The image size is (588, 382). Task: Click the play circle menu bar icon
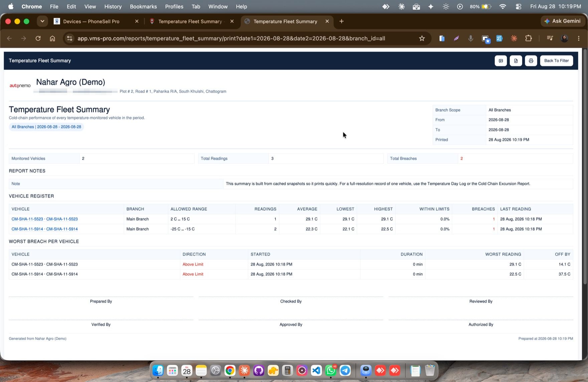pos(460,6)
